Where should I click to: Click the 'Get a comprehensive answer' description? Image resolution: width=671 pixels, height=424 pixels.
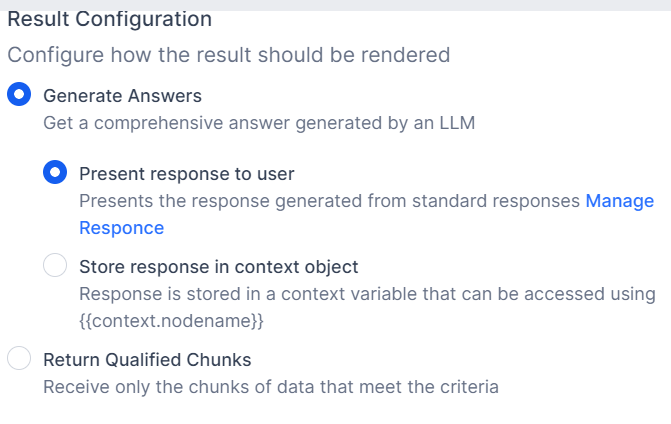258,124
